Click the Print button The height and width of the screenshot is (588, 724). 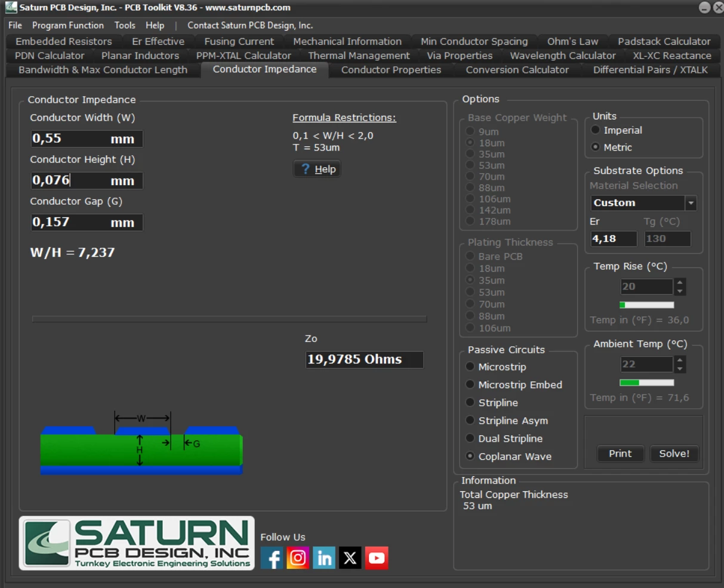point(620,454)
